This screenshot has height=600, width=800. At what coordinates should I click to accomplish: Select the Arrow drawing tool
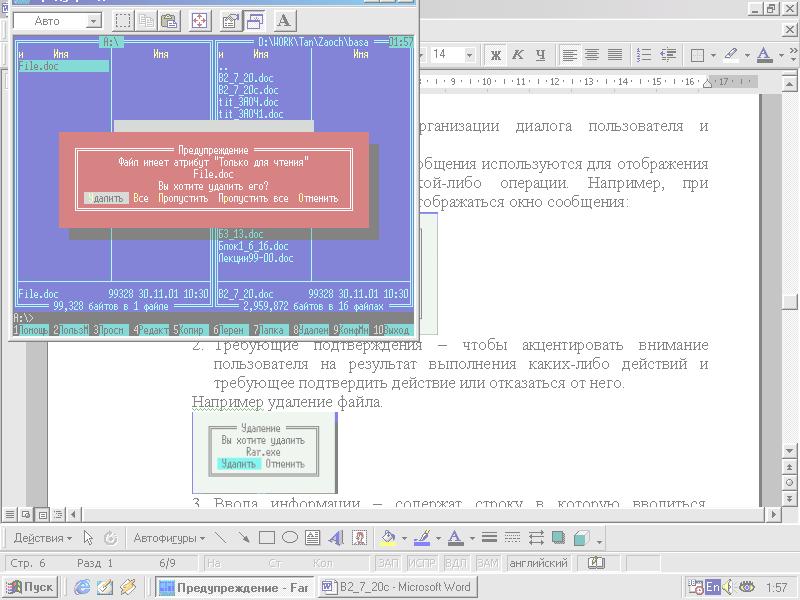click(244, 537)
